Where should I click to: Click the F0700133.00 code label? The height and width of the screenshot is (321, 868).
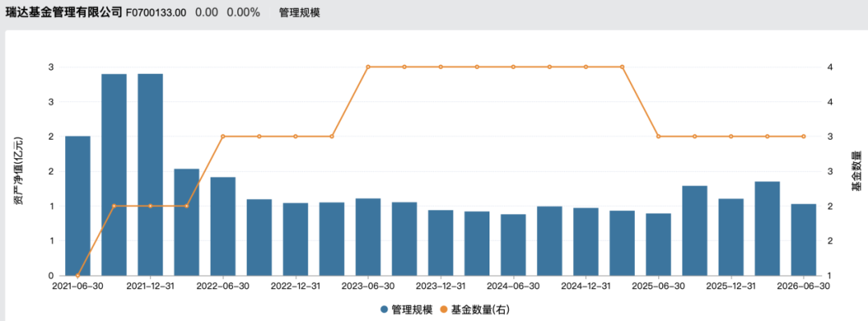156,13
